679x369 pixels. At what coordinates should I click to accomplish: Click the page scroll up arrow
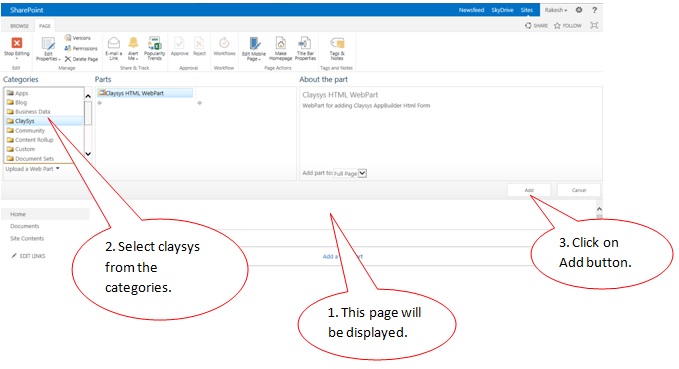pos(599,209)
